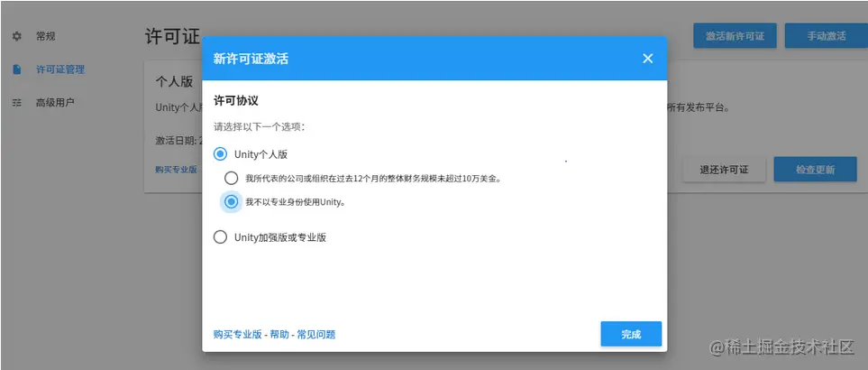Click 退还许可证 button in background window

click(x=724, y=170)
